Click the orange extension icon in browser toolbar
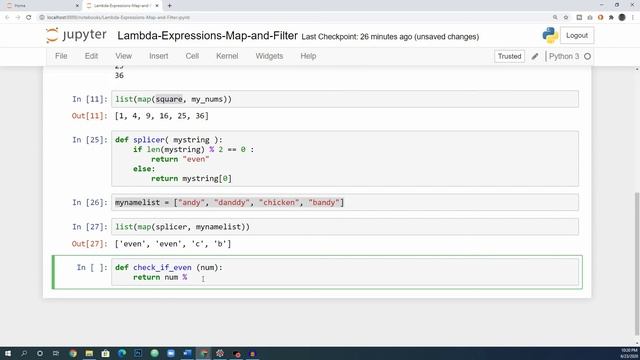Screen dimensions: 640x360 pyautogui.click(x=600, y=18)
